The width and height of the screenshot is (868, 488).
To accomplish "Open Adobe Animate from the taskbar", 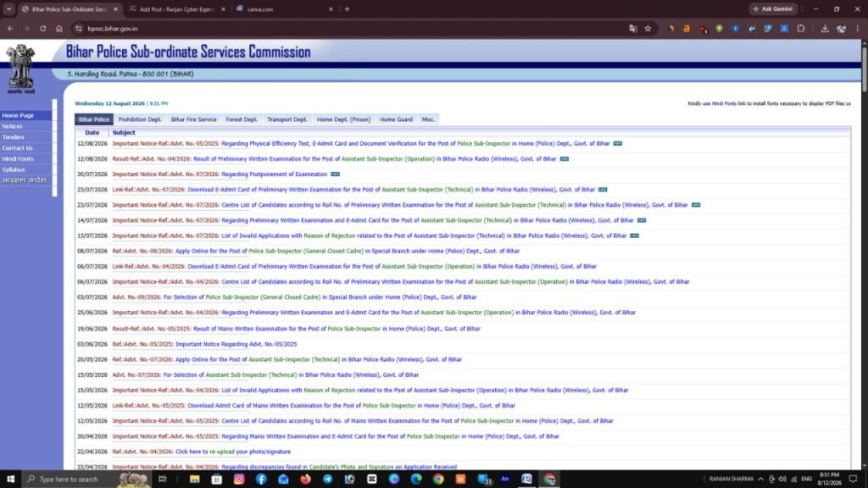I will point(505,479).
